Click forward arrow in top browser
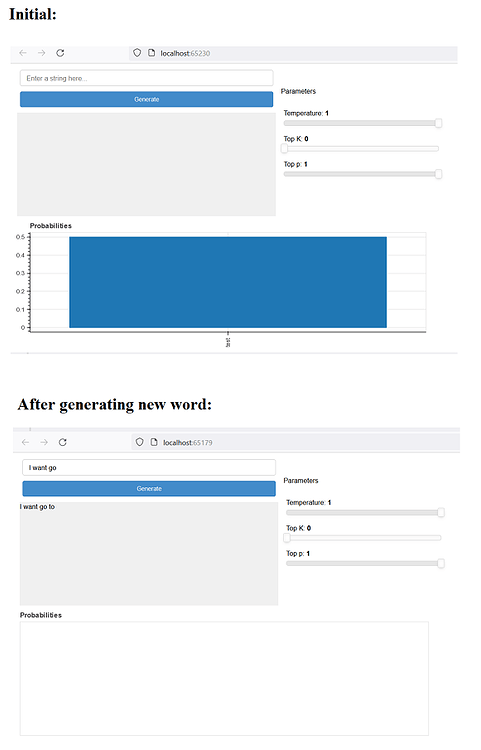The height and width of the screenshot is (750, 481). tap(42, 53)
